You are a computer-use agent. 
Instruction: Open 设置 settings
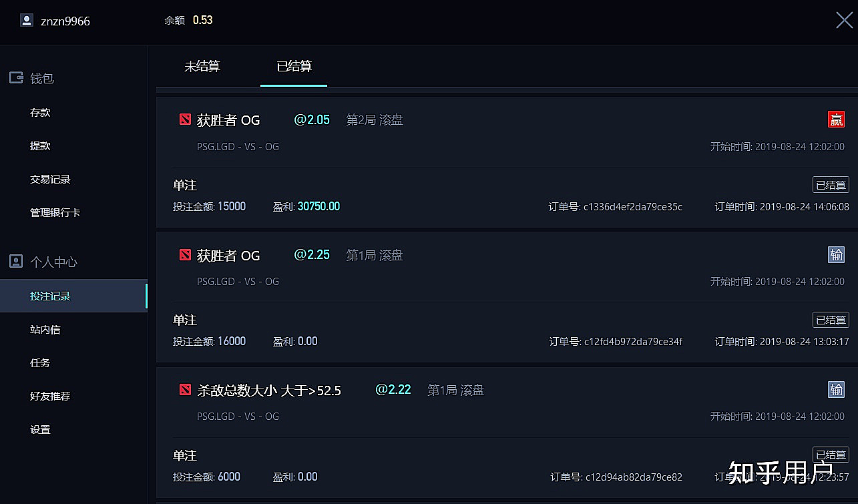point(40,430)
